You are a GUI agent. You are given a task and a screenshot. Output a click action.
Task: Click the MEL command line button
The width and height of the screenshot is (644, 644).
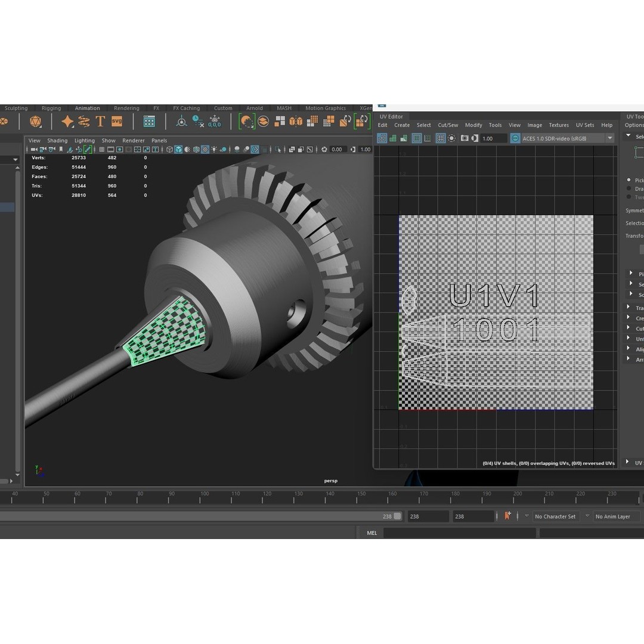click(371, 532)
